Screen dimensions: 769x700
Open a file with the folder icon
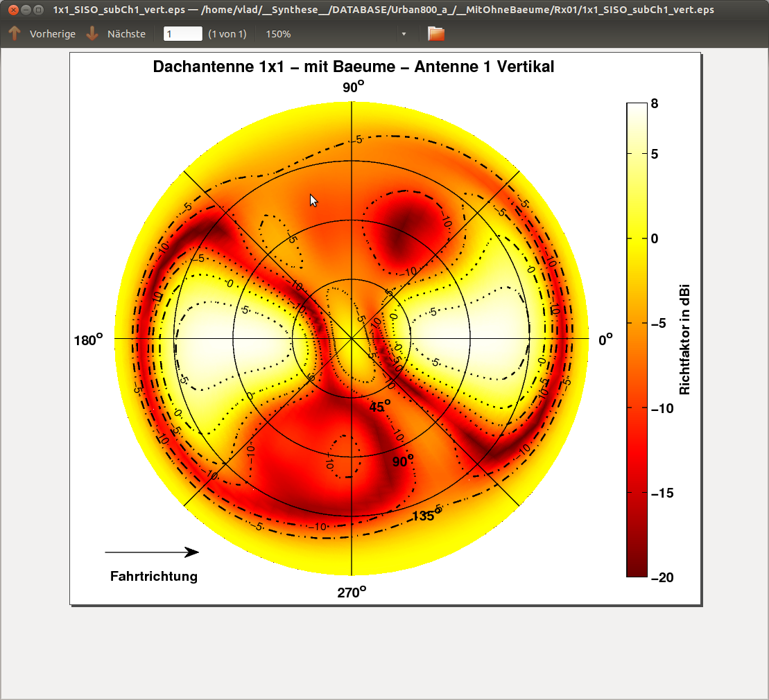tap(435, 34)
